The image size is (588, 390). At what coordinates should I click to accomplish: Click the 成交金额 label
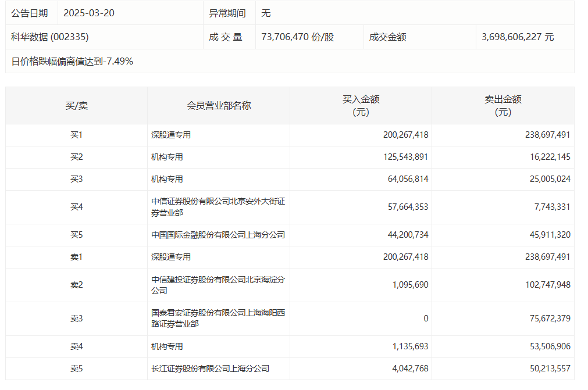pyautogui.click(x=388, y=37)
